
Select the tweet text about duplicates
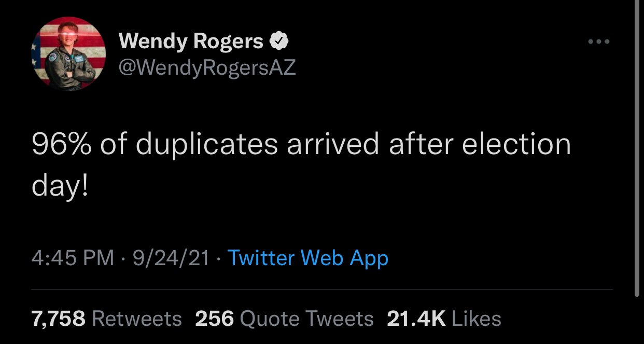pos(301,161)
